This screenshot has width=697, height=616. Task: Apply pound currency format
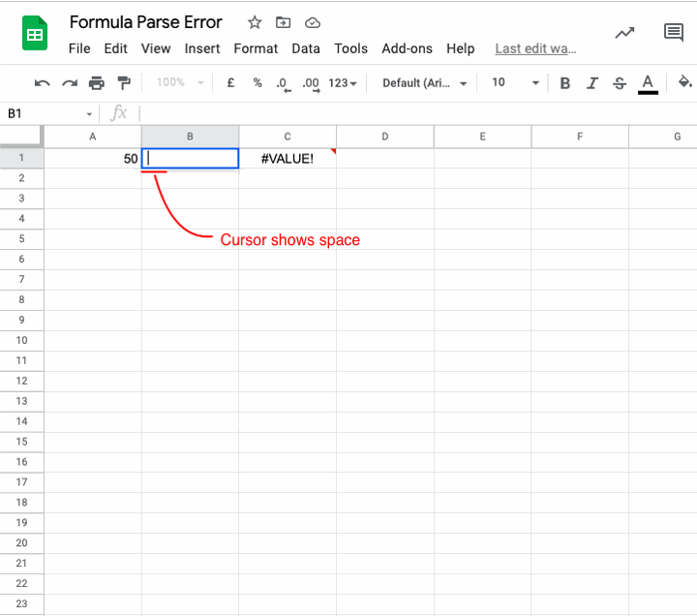point(230,82)
